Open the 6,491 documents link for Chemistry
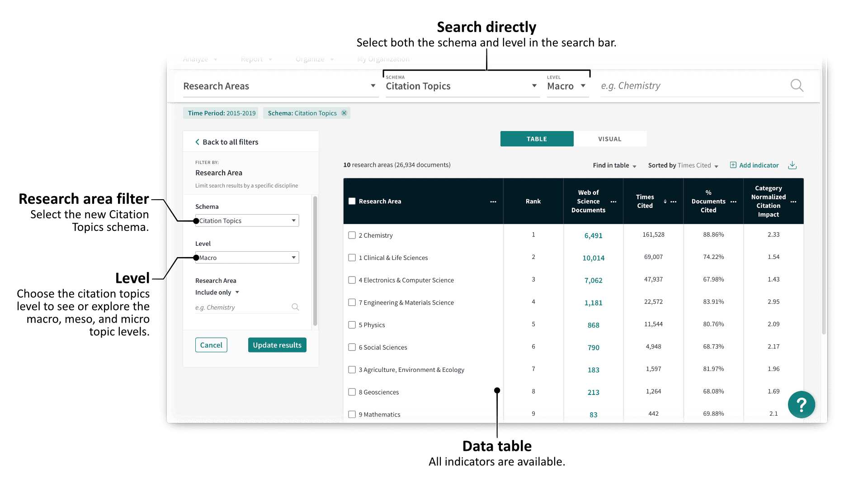 593,235
